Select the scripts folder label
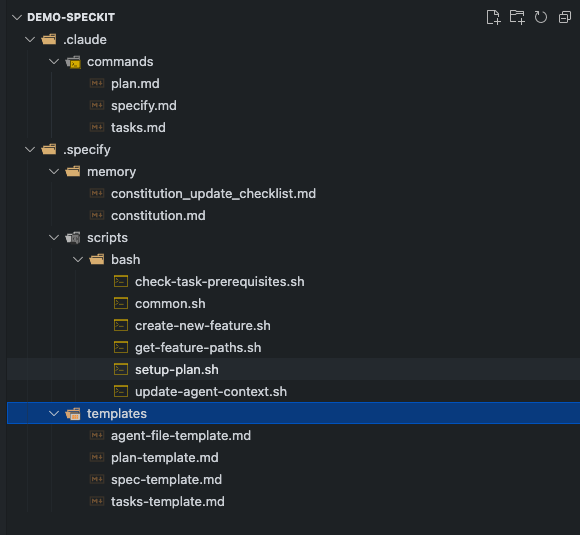Viewport: 580px width, 535px height. pos(107,238)
